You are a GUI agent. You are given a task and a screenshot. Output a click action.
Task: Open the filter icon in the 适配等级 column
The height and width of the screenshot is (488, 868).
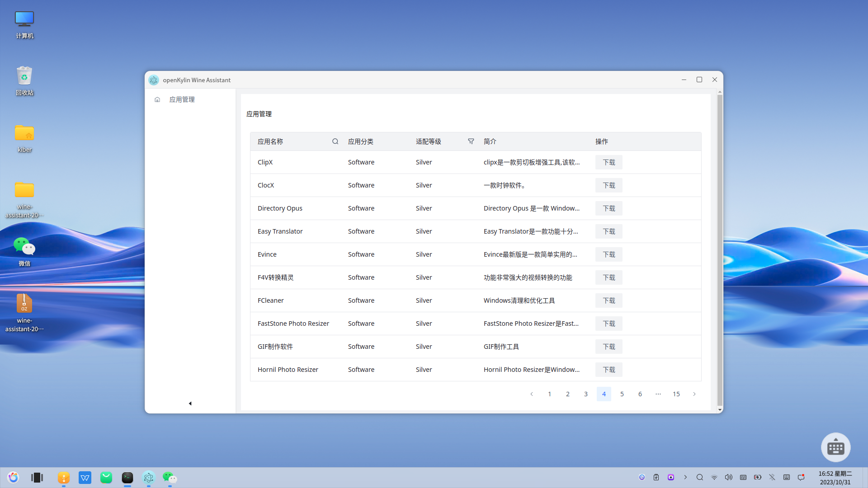471,141
